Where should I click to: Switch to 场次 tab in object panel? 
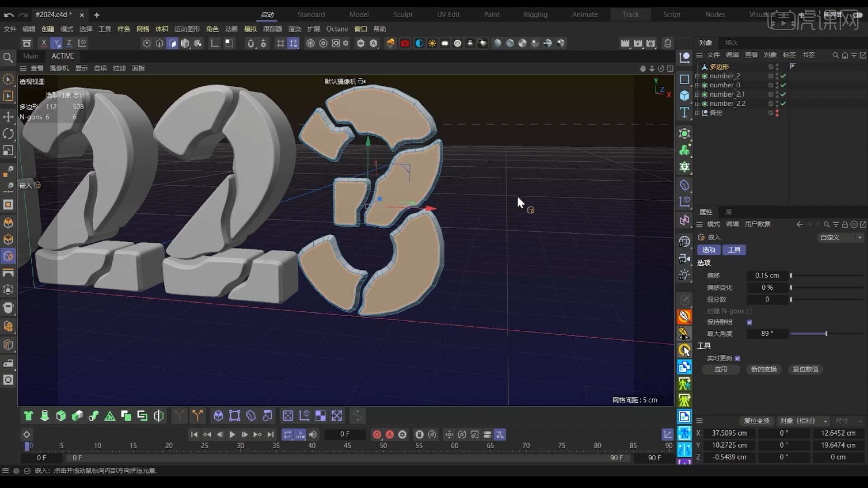[731, 42]
